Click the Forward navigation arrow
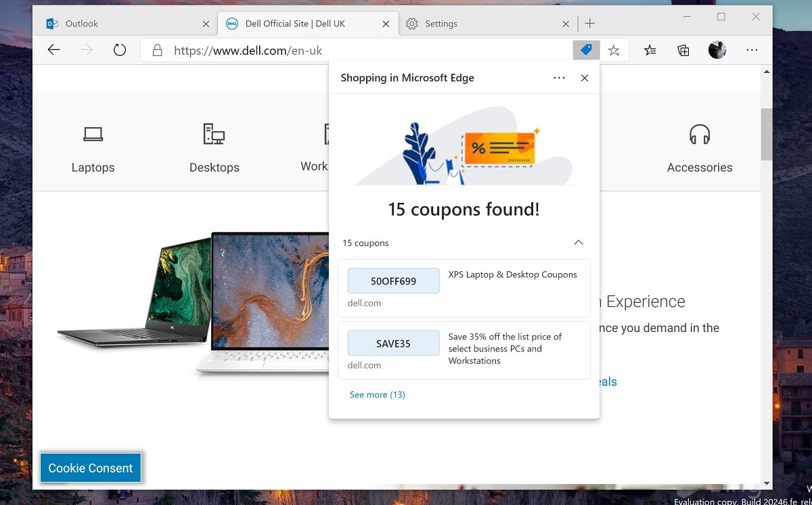This screenshot has width=812, height=505. click(x=87, y=50)
